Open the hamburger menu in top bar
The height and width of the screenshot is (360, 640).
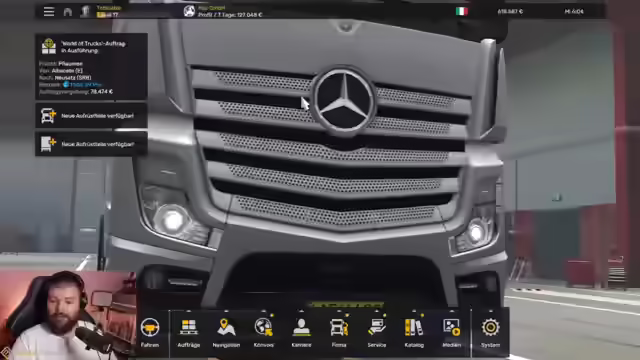click(x=49, y=11)
